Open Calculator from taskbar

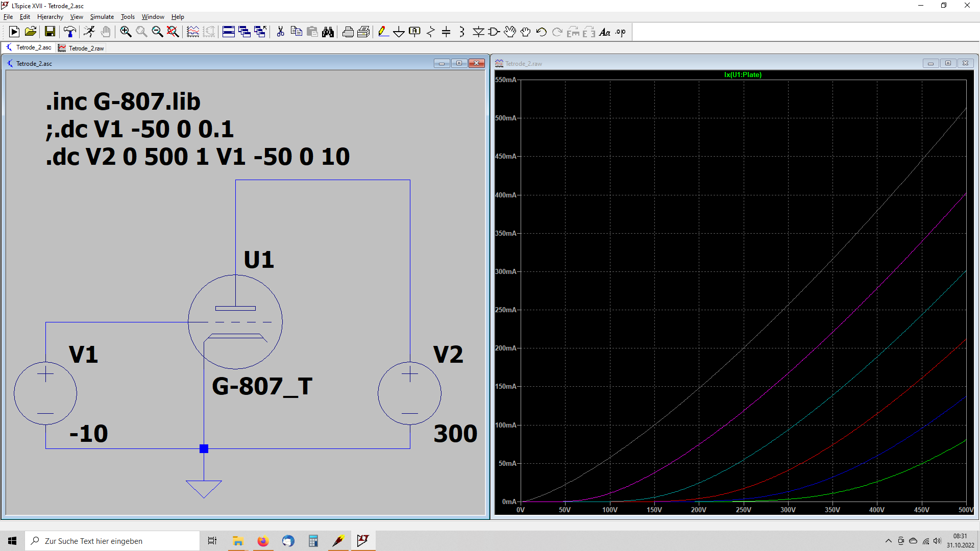click(313, 541)
